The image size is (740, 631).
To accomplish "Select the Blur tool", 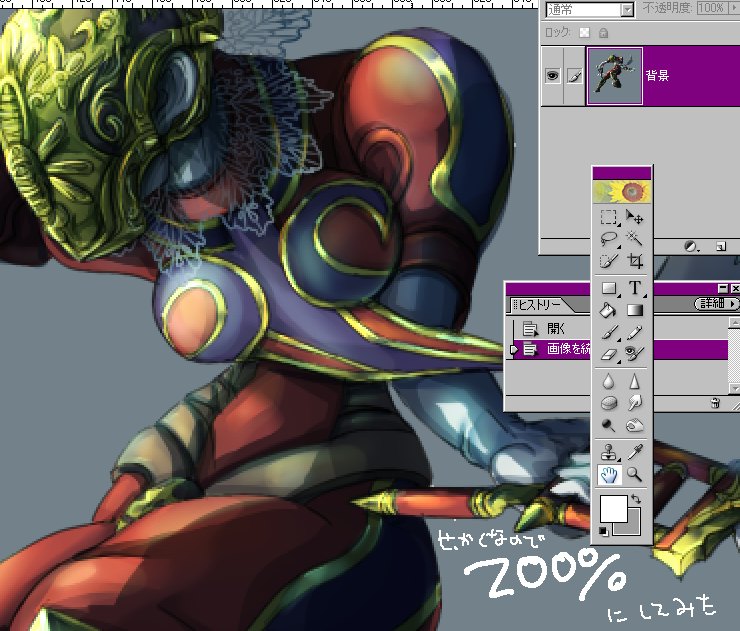I will [609, 381].
